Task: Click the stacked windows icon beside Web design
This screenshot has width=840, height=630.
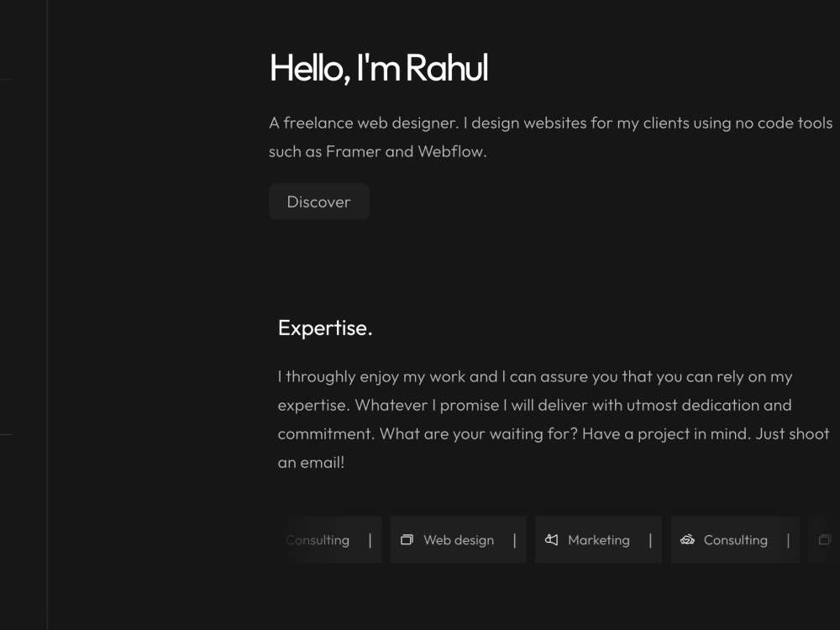Action: 407,539
